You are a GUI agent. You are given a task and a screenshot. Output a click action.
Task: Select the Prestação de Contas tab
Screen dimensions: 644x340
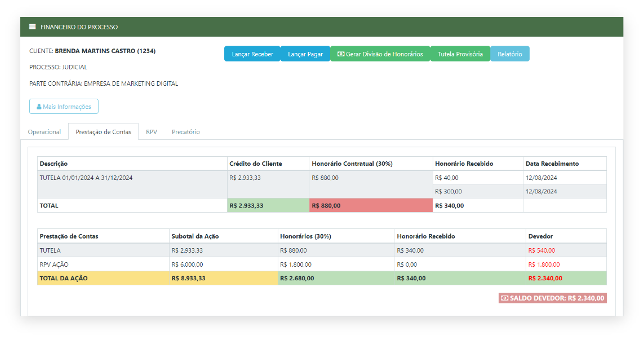pyautogui.click(x=103, y=132)
